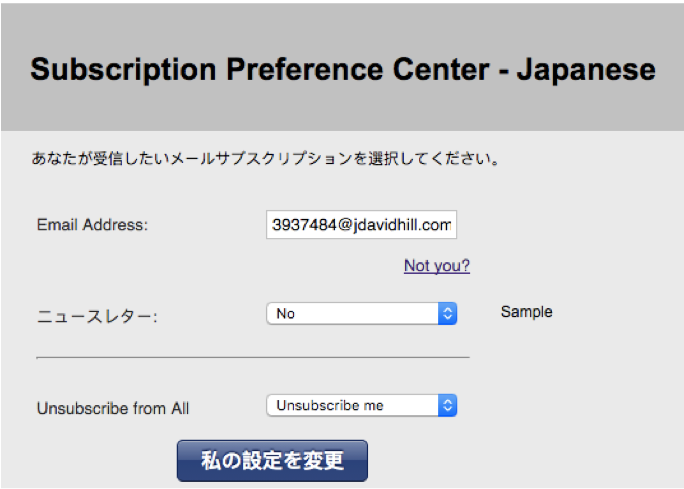The image size is (684, 489).
Task: Click the horizontal divider line above Unsubscribe
Action: (x=253, y=357)
